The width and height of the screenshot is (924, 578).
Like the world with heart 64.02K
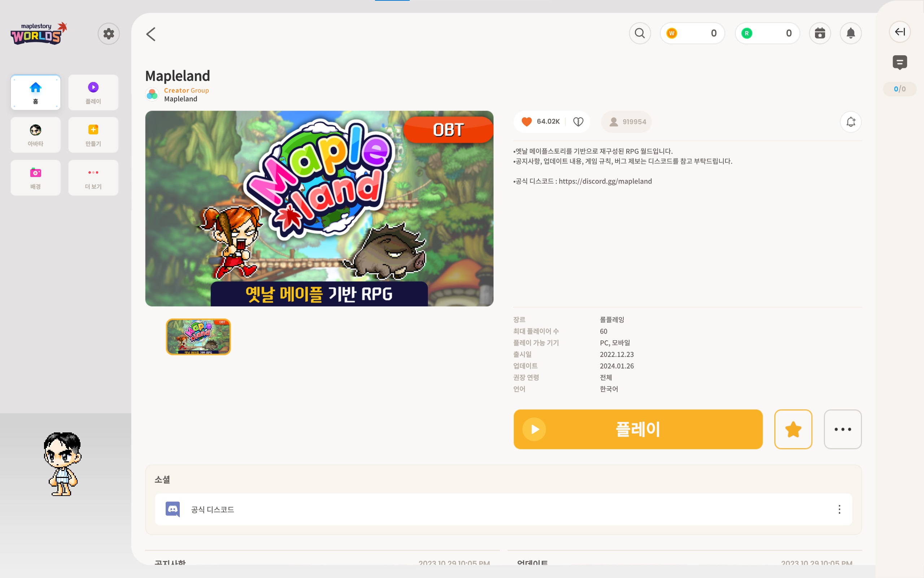pos(540,122)
